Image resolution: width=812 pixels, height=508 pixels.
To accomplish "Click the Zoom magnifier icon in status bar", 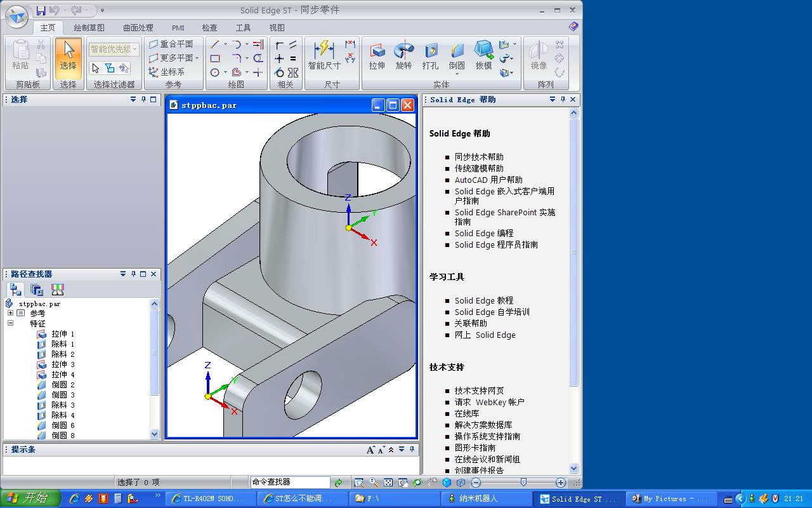I will click(374, 483).
